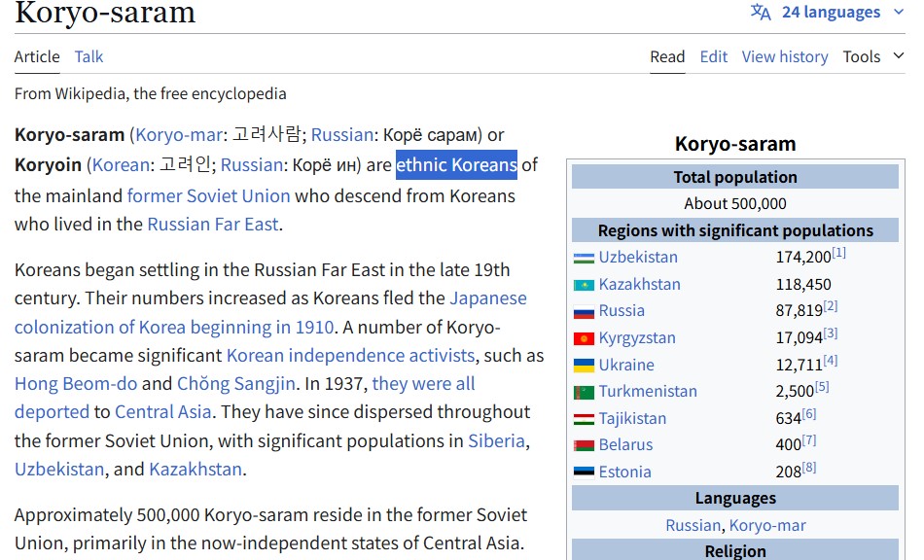Expand the Tools menu chevron
The image size is (924, 560).
[x=898, y=55]
